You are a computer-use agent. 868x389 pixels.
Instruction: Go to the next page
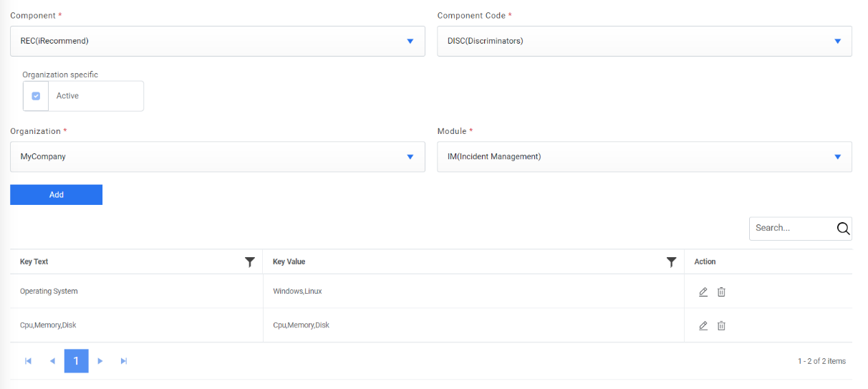point(100,361)
